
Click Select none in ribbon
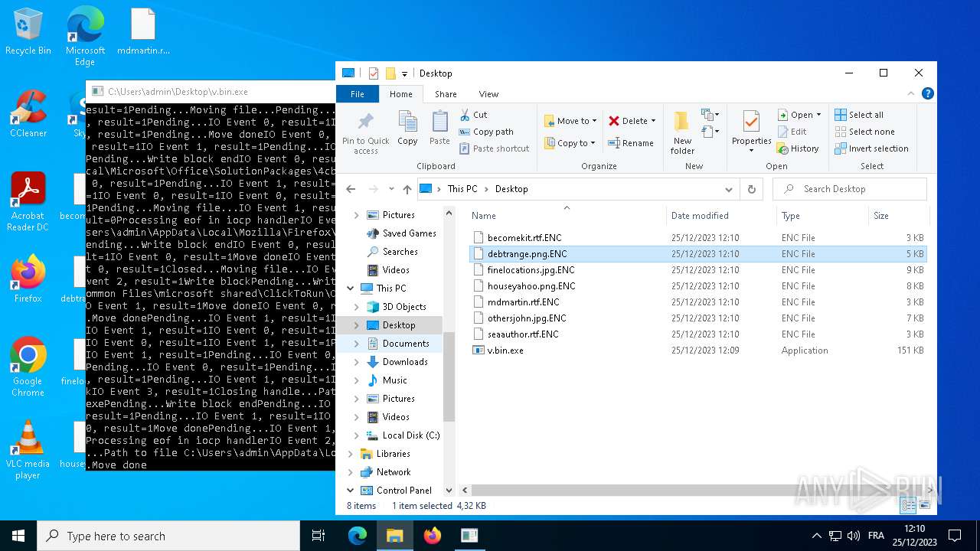click(x=864, y=132)
